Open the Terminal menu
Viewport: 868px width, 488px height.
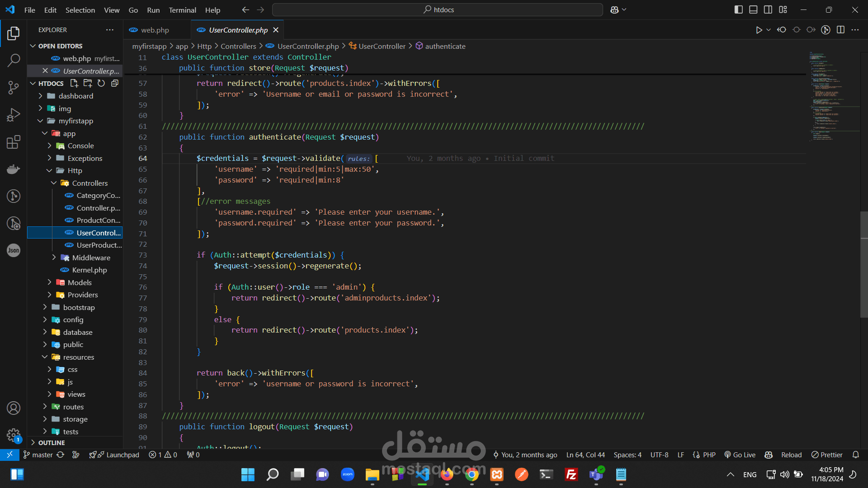point(182,10)
